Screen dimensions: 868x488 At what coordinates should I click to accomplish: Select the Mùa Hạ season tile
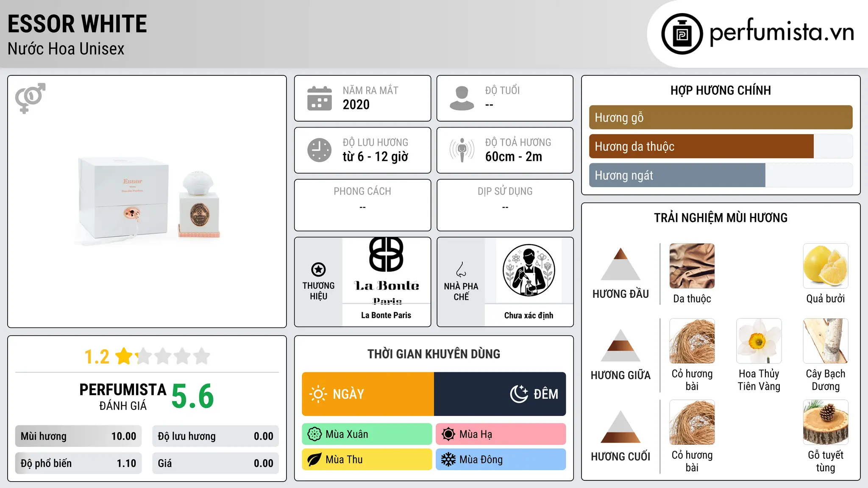click(501, 434)
